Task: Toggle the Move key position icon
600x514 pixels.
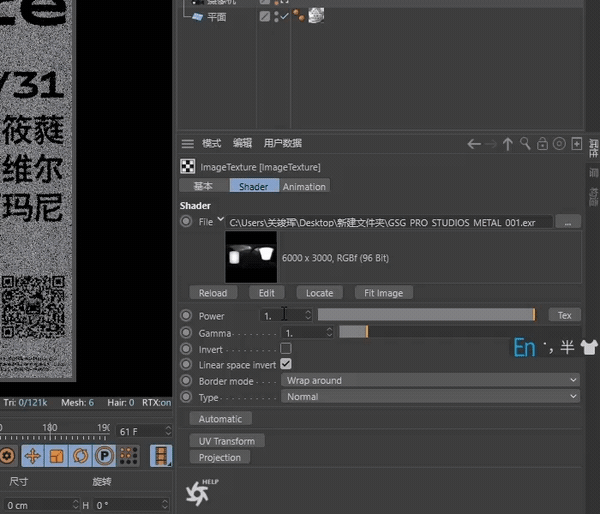Action: [33, 456]
